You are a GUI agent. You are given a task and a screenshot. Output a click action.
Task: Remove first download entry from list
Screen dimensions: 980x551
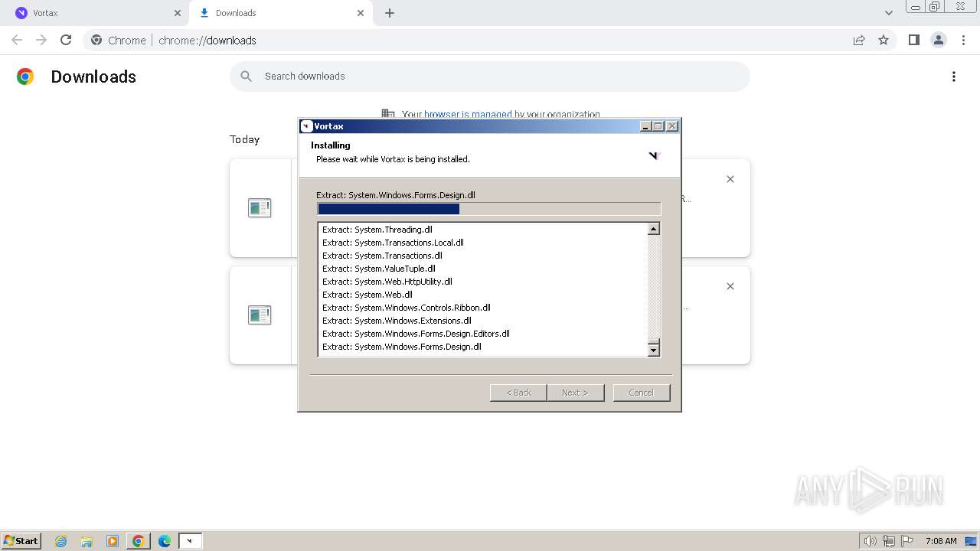pos(730,179)
